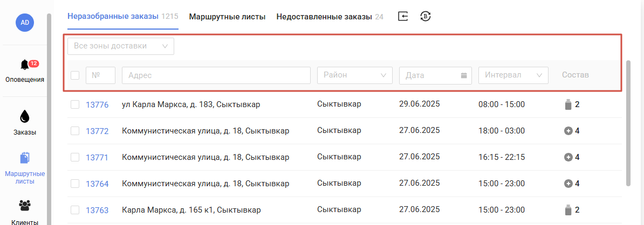The height and width of the screenshot is (225, 644).
Task: Click plus icon in order 13772 row
Action: coord(568,131)
